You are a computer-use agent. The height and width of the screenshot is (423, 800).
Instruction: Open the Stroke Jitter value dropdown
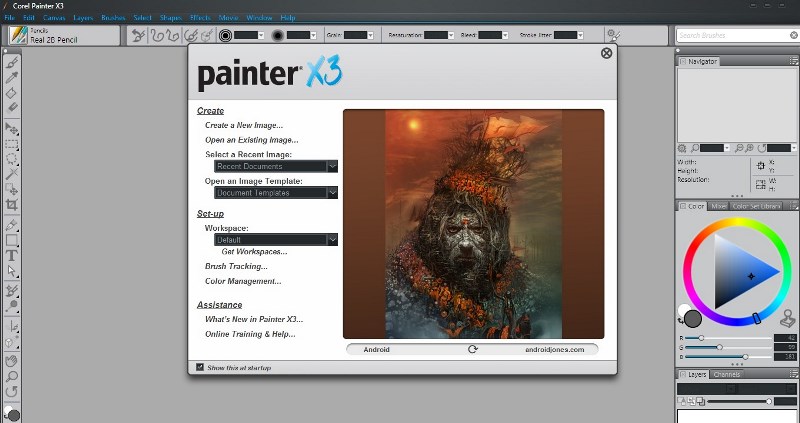point(580,35)
